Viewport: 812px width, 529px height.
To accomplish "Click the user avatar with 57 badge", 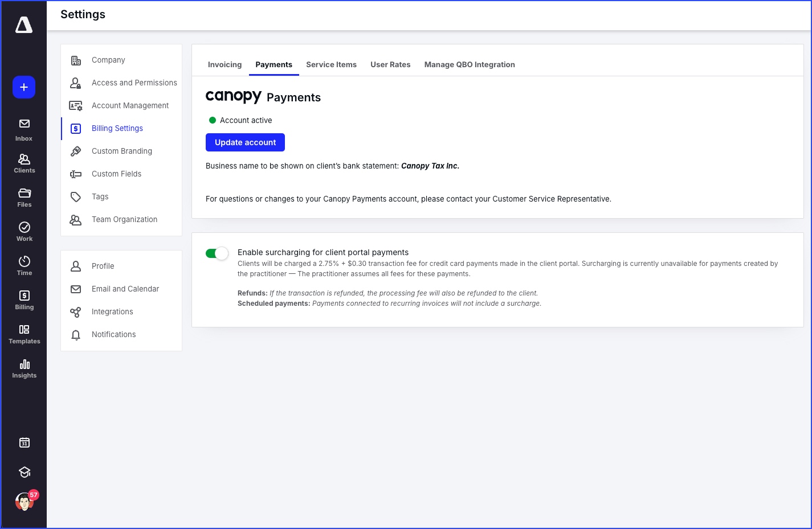I will [x=24, y=502].
